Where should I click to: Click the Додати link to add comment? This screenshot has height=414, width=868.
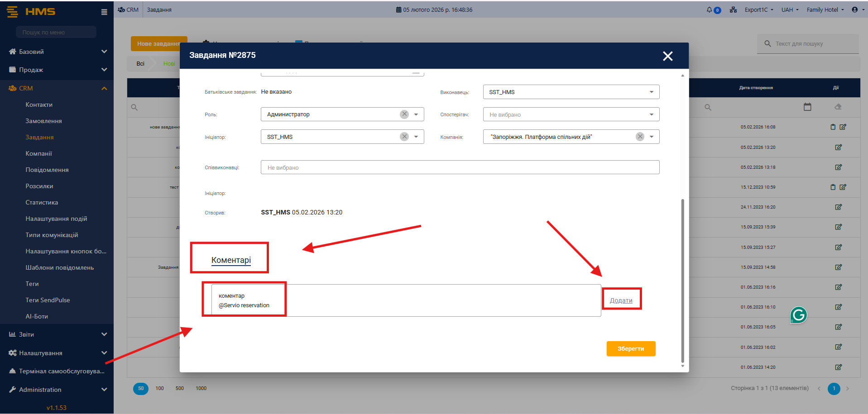tap(621, 300)
